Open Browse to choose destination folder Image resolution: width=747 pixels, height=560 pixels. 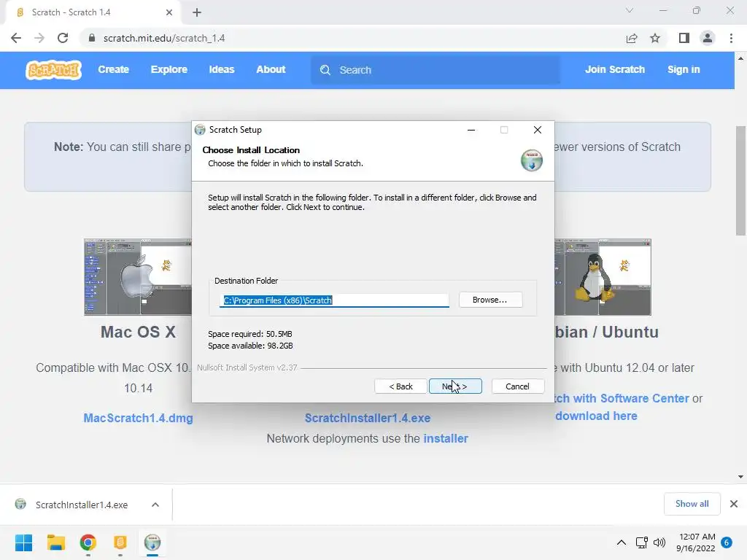click(490, 300)
